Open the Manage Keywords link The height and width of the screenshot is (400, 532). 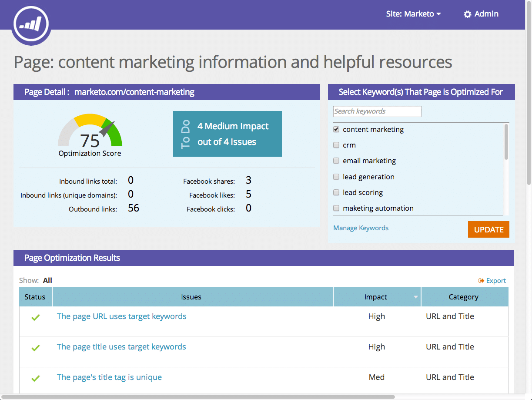[361, 228]
